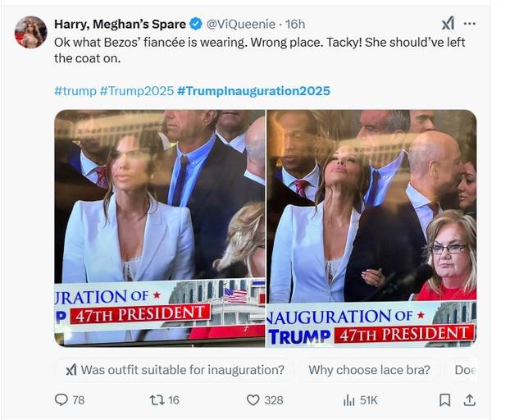
Task: Enlarge the right inauguration photo
Action: [x=371, y=227]
